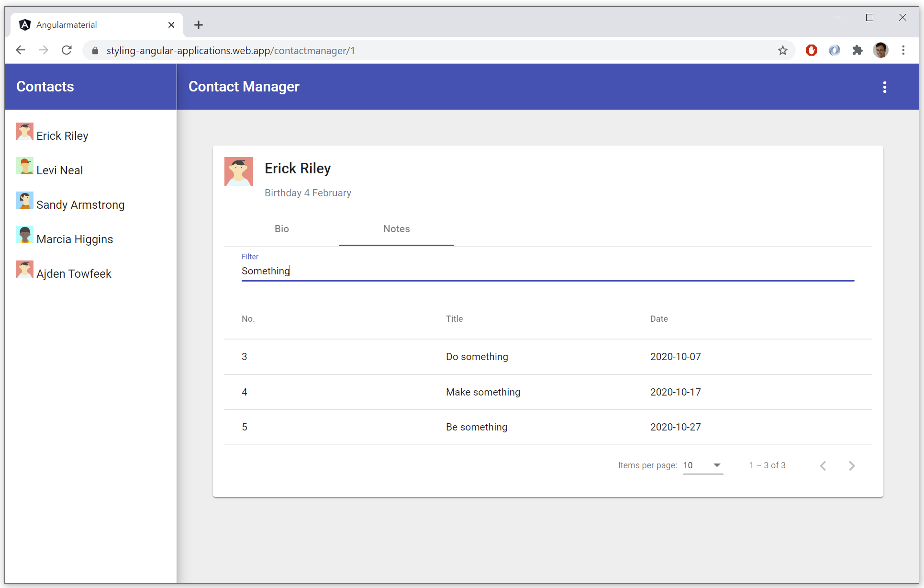Viewport: 924px width, 588px height.
Task: Go to previous page of notes
Action: point(823,465)
